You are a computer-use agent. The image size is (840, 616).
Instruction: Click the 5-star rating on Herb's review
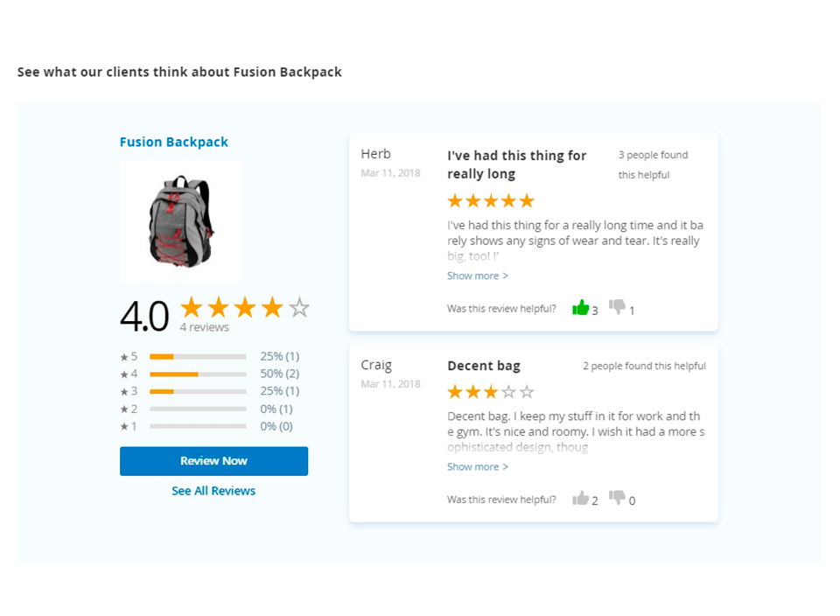coord(490,201)
